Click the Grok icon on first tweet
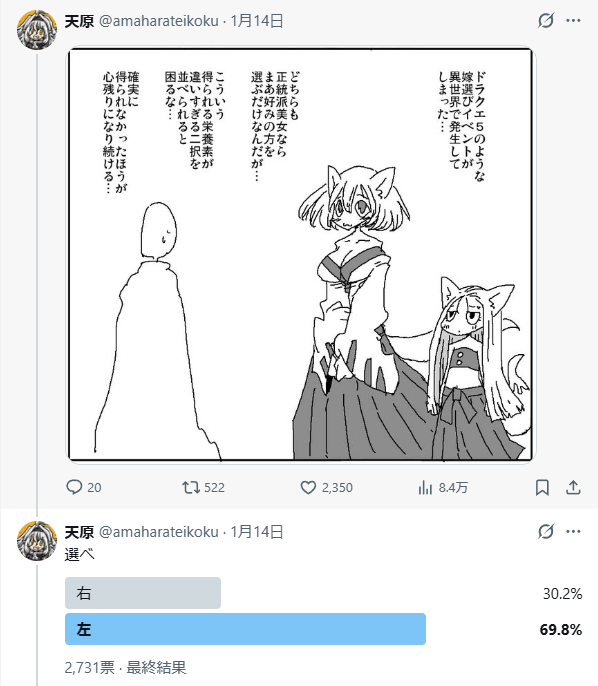This screenshot has height=686, width=598. (546, 20)
